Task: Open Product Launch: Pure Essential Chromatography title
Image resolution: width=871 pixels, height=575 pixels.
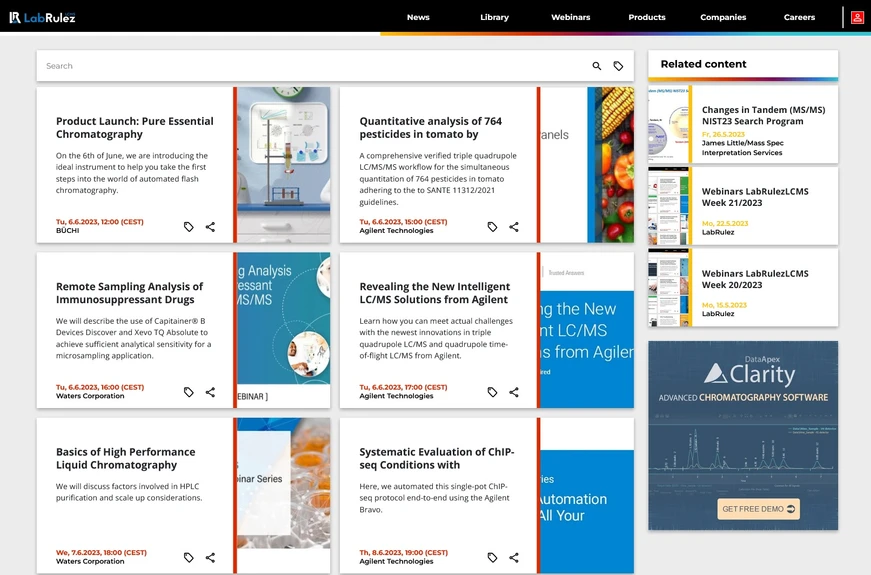Action: click(134, 128)
